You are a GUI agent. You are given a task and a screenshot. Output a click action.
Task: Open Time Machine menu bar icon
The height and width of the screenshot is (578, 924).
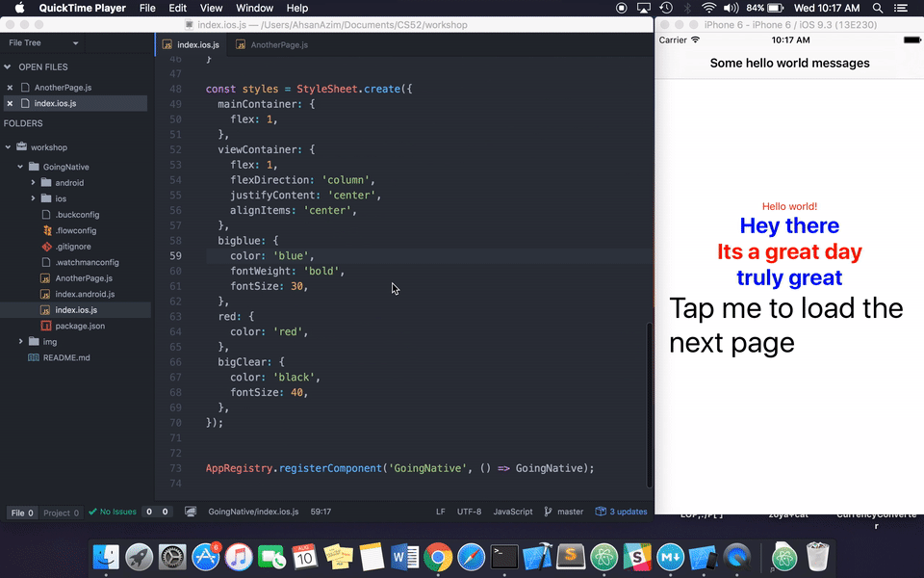(666, 8)
